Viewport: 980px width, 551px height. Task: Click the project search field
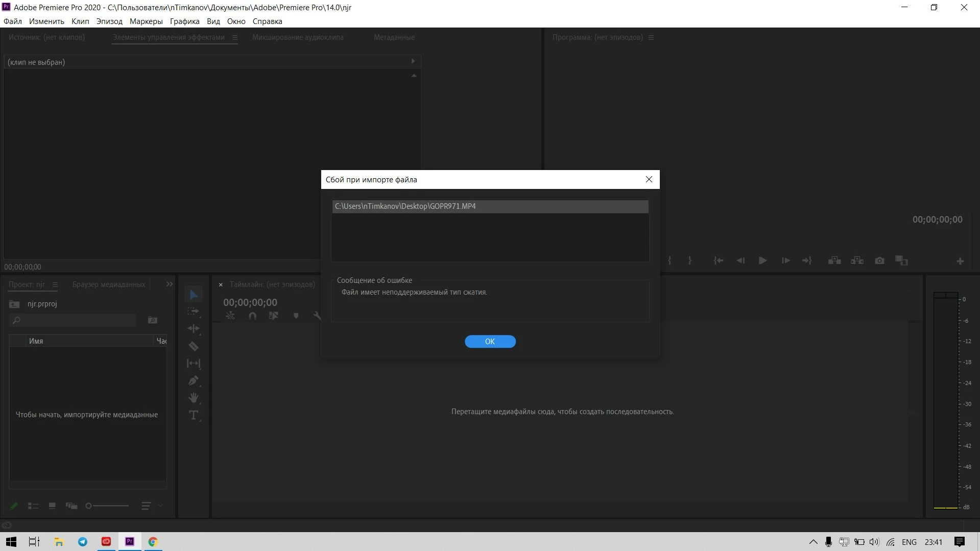point(73,320)
